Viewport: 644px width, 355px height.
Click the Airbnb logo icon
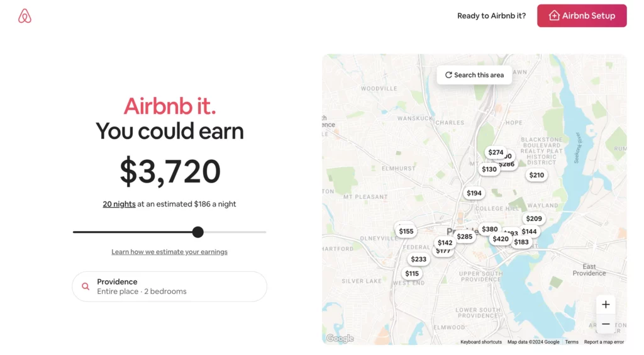(x=25, y=16)
